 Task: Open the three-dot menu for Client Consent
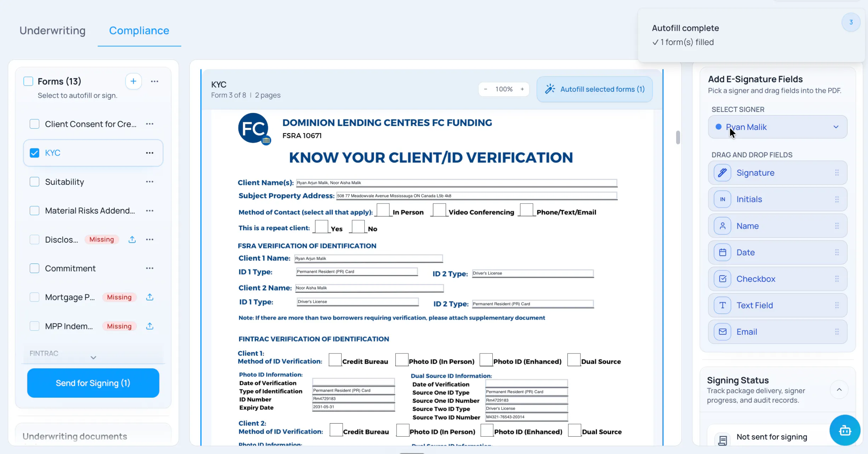(x=150, y=124)
